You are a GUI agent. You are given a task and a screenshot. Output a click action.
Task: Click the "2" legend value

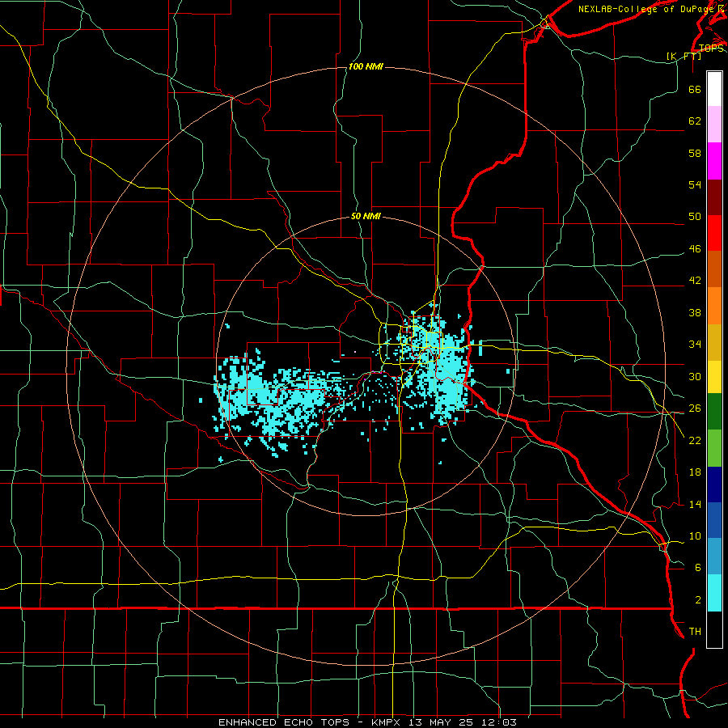(x=698, y=600)
